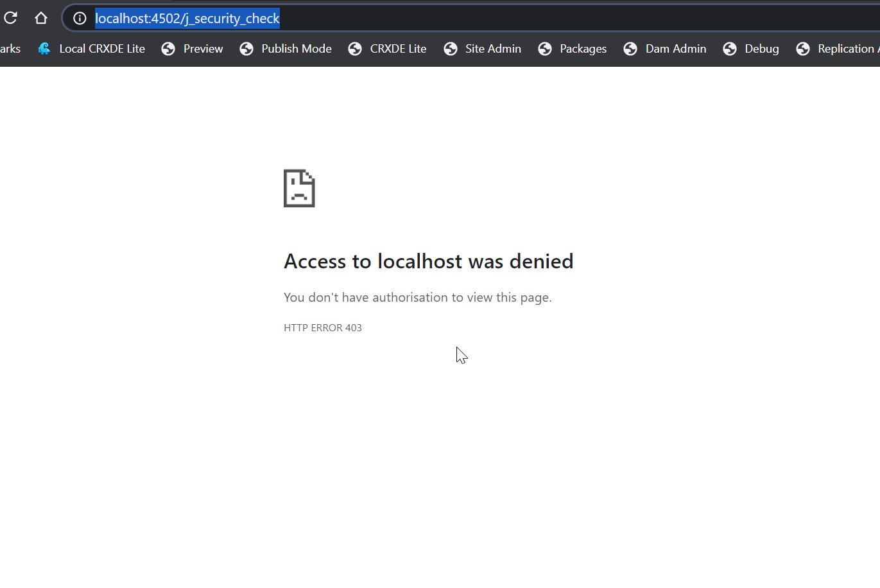
Task: Open the Publish Mode bookmark
Action: pos(296,49)
